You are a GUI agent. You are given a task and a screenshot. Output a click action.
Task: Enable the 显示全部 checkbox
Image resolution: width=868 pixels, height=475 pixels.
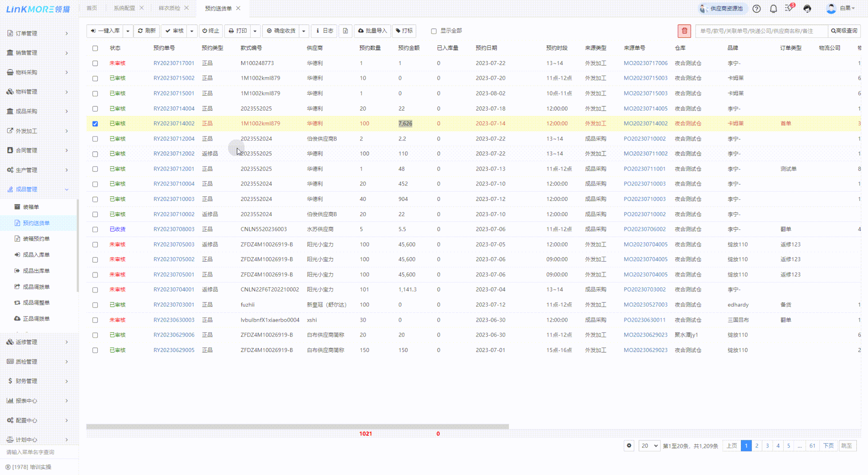434,31
